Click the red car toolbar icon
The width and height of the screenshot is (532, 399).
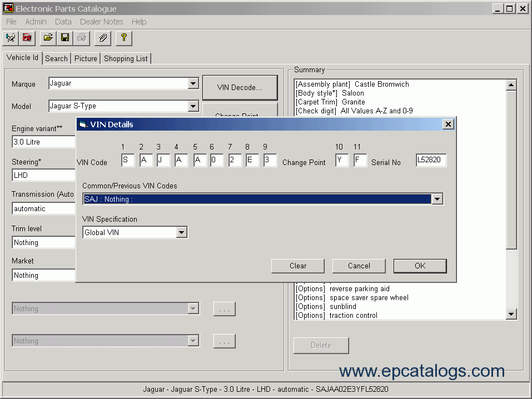[x=27, y=38]
